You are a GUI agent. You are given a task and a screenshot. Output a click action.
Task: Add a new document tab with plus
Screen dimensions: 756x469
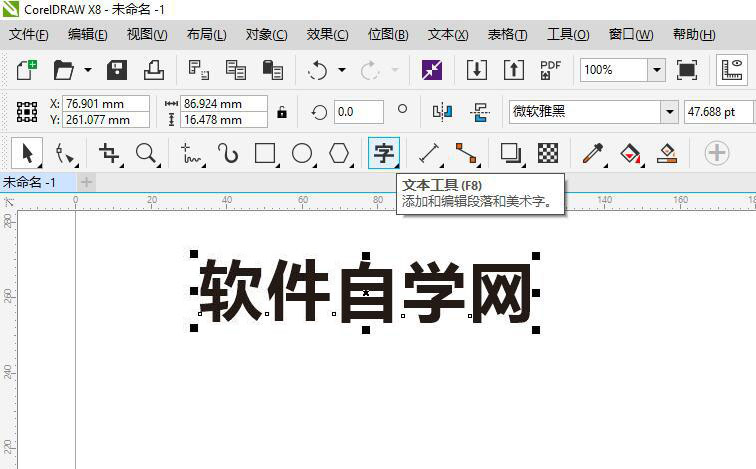click(x=86, y=182)
